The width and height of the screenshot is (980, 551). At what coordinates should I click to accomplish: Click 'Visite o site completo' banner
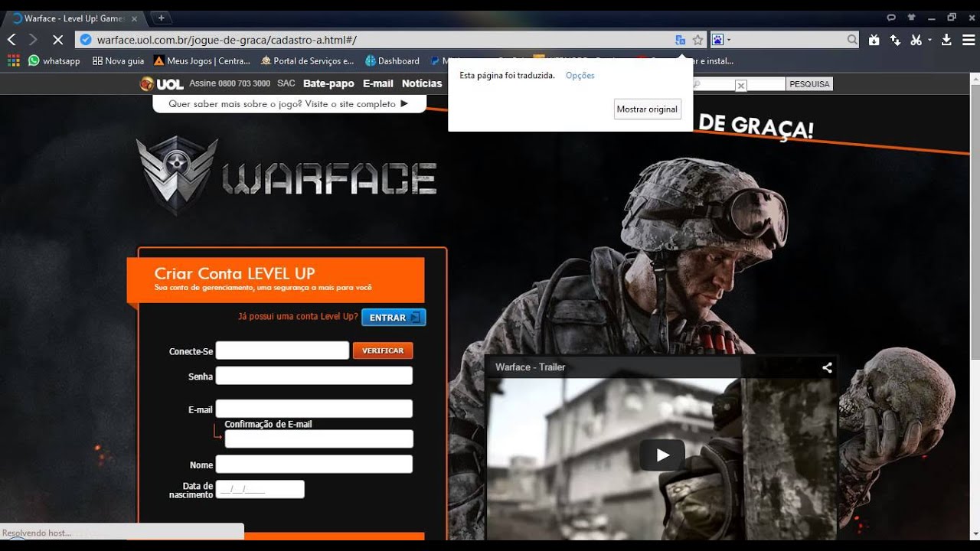click(289, 103)
